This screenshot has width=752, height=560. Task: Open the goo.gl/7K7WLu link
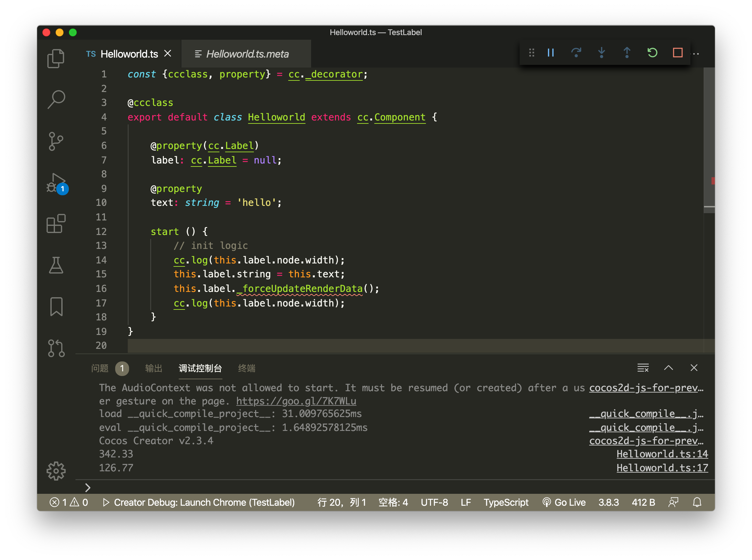(296, 401)
